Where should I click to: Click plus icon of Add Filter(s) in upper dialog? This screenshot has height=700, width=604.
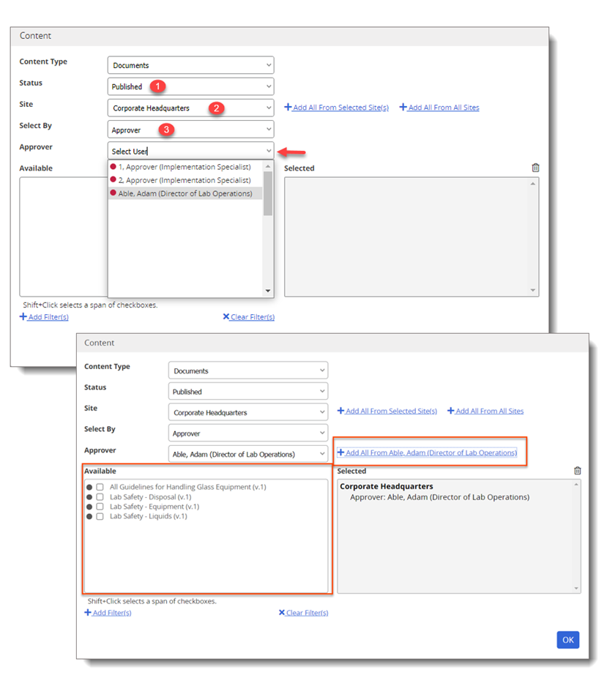[x=23, y=317]
